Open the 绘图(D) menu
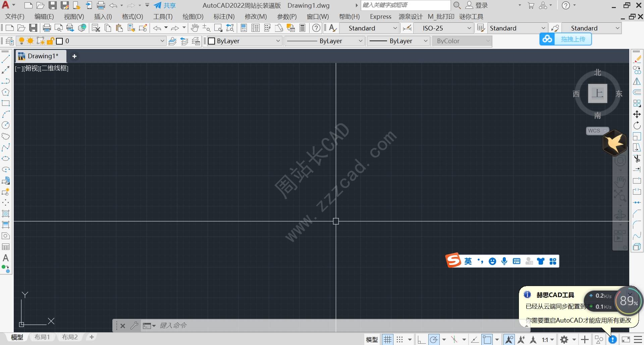The image size is (644, 345). pos(193,17)
